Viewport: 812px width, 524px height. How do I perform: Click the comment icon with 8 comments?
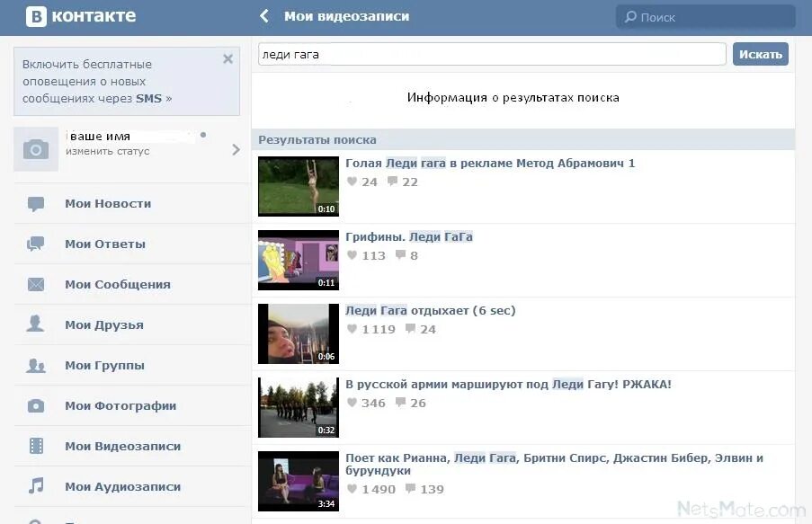coord(400,254)
